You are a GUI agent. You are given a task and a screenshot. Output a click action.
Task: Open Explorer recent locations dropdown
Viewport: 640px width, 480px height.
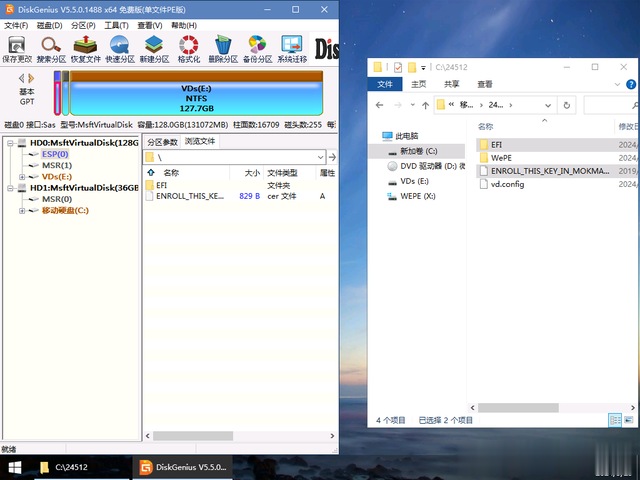[413, 105]
